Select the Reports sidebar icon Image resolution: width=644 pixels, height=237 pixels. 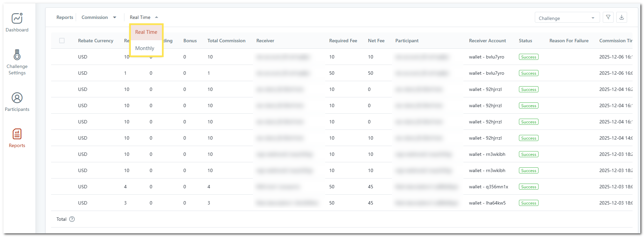[17, 134]
